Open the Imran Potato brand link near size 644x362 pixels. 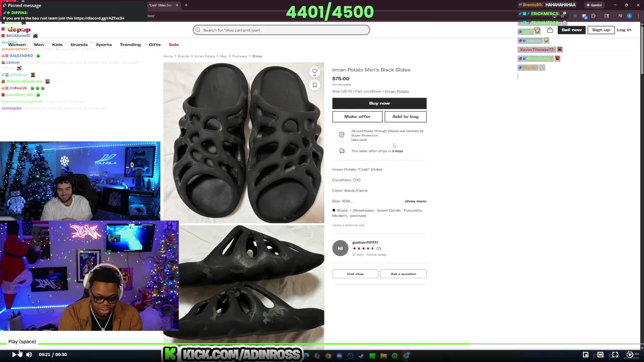[397, 92]
